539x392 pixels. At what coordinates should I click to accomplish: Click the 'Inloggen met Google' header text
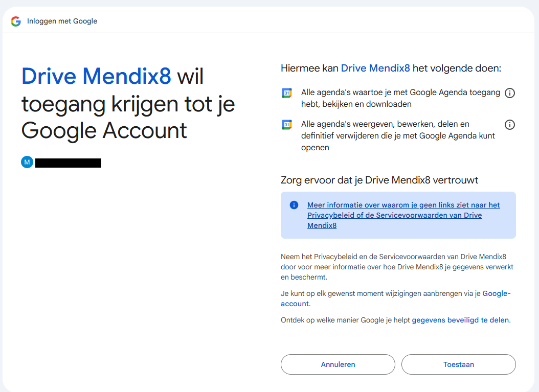pyautogui.click(x=62, y=21)
